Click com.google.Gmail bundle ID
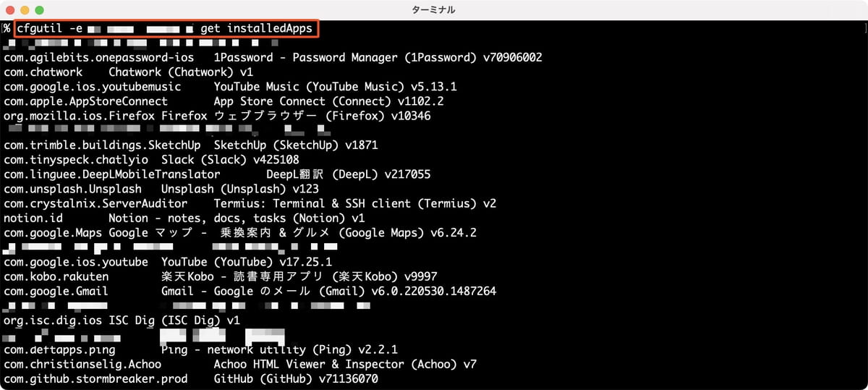 (56, 291)
